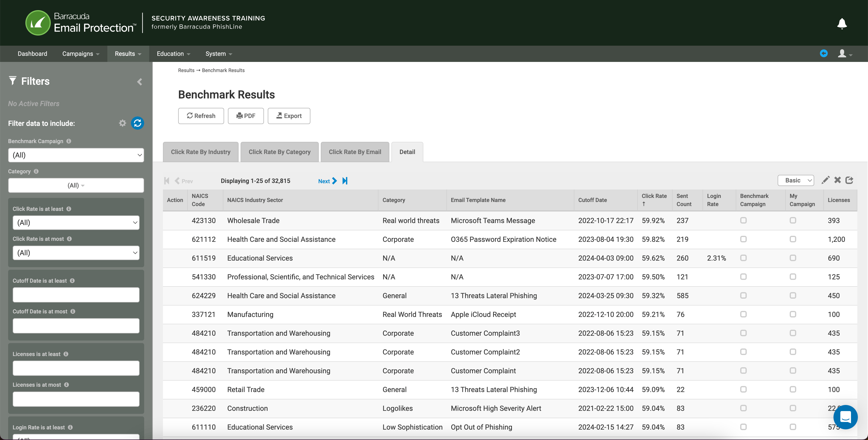The image size is (868, 440).
Task: Collapse the Filters panel with chevron
Action: click(140, 81)
